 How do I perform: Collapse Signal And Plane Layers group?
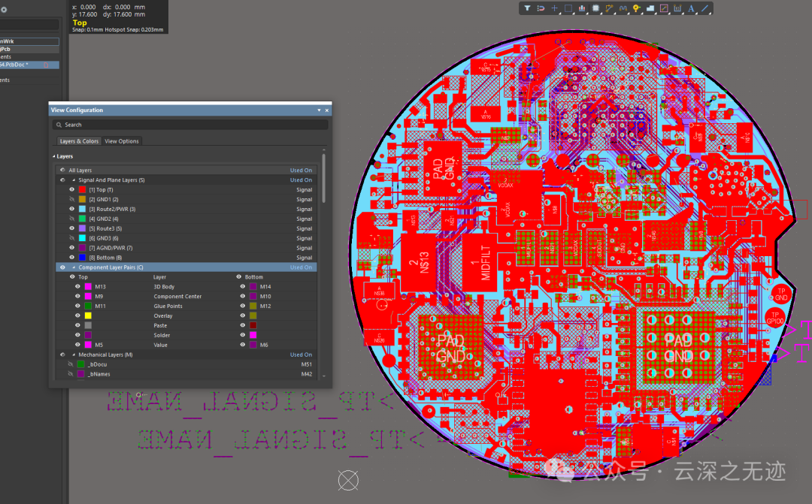pos(74,180)
